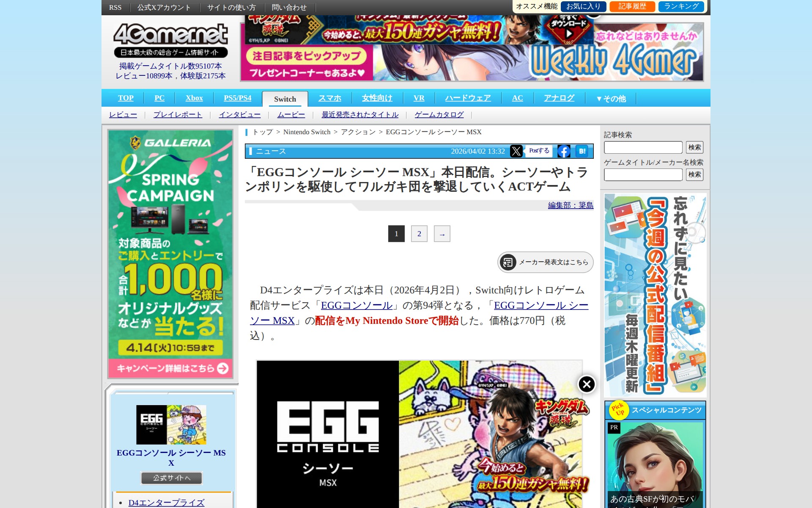Open the 女性向け navigation tab

point(377,98)
